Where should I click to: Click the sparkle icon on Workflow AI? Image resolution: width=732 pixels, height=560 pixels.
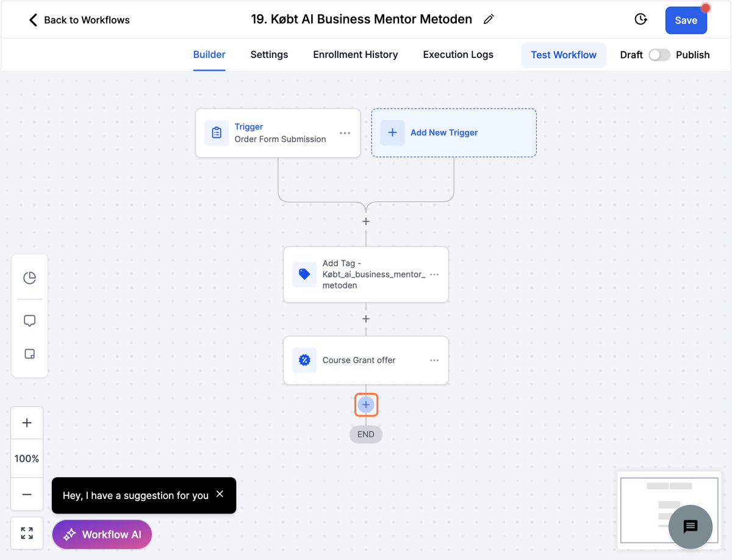(70, 534)
